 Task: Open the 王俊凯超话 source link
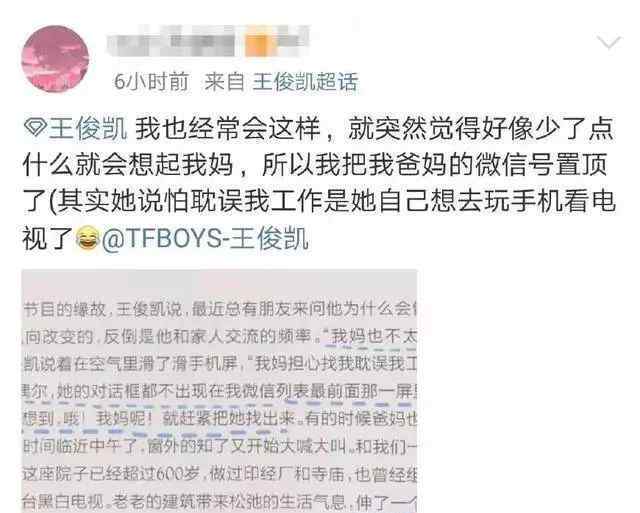[305, 82]
